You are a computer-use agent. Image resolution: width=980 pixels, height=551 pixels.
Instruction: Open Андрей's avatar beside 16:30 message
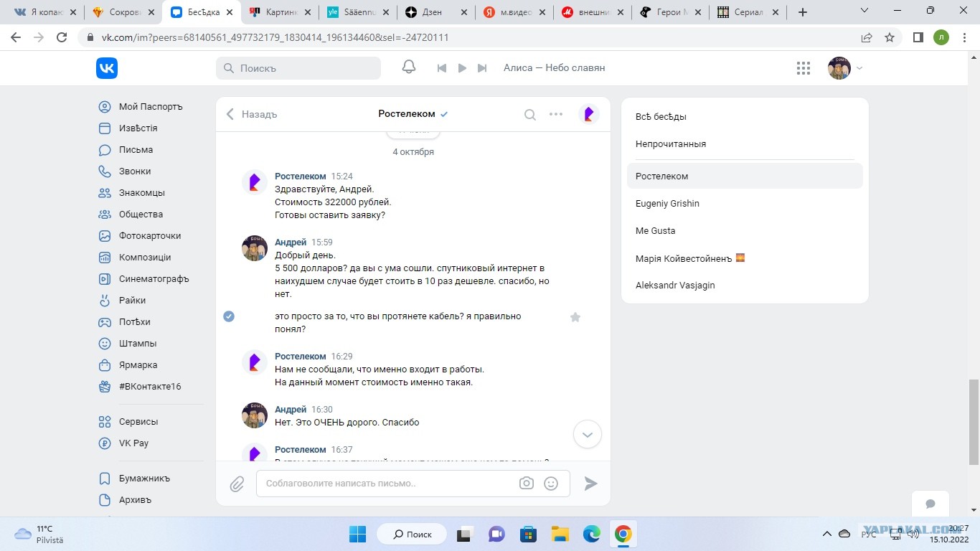255,415
